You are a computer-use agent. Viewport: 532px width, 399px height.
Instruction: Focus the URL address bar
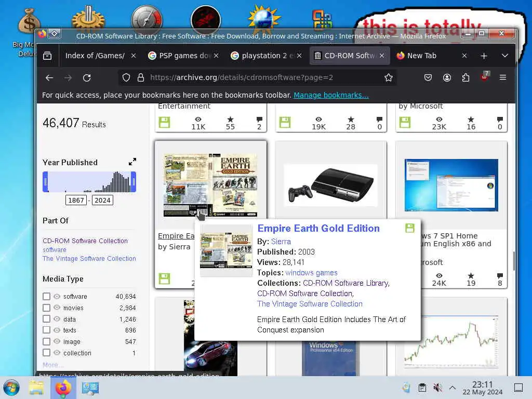point(258,78)
